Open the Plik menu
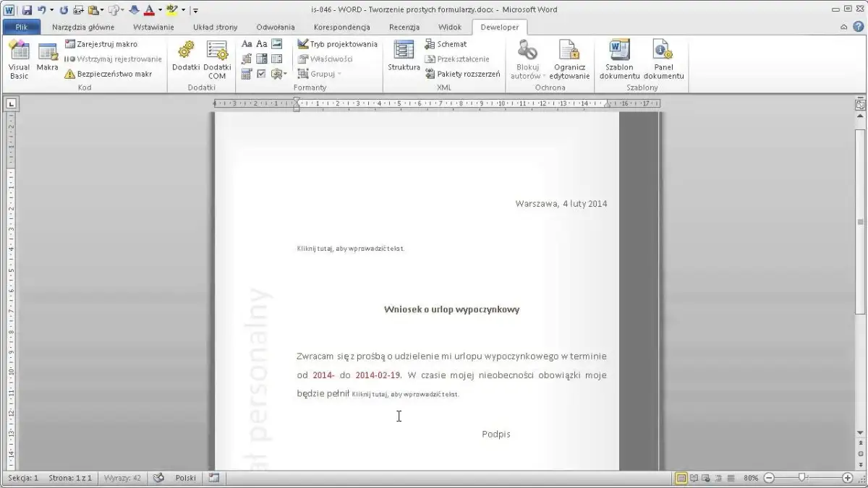The image size is (868, 488). (21, 26)
